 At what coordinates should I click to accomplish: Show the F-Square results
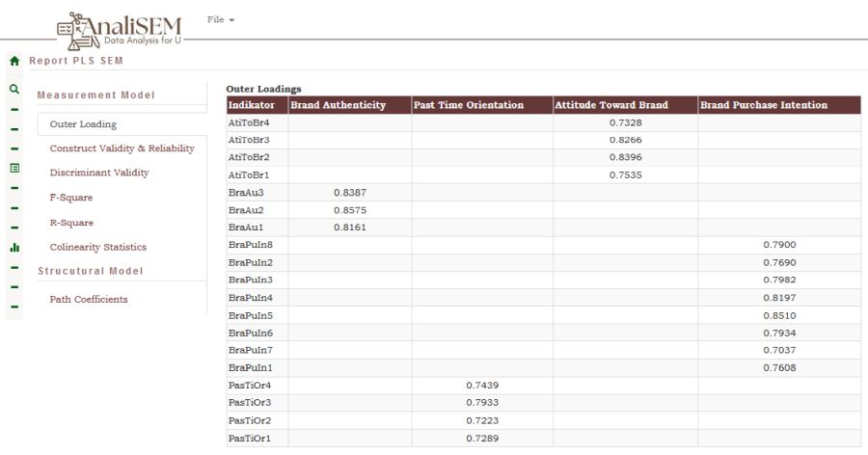(71, 198)
